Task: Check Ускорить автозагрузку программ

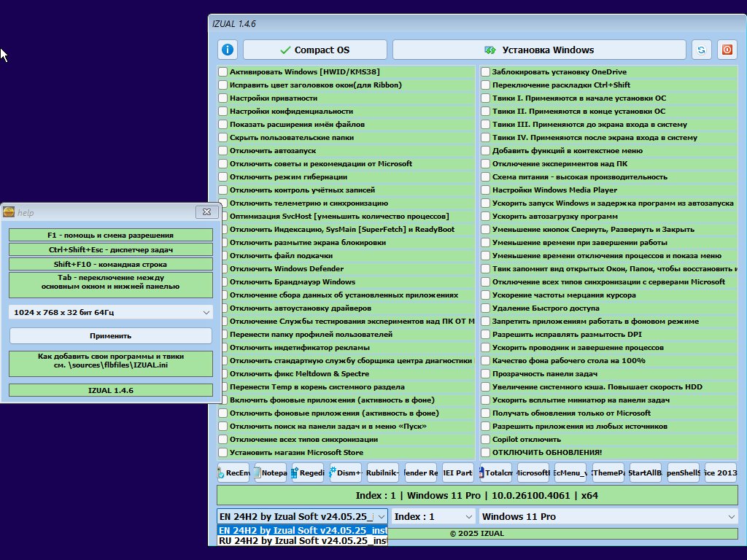Action: [x=485, y=216]
